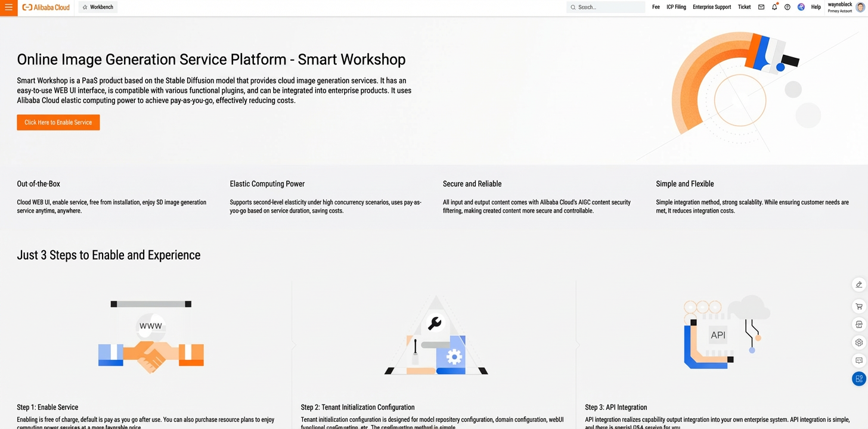Screen dimensions: 868x429
Task: Open the shopping cart floating icon
Action: tap(859, 307)
